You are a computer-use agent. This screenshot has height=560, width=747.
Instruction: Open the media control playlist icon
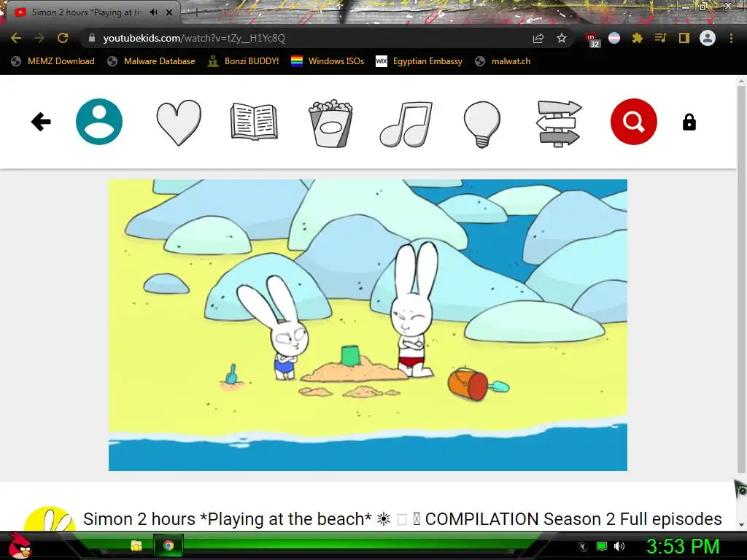[660, 38]
